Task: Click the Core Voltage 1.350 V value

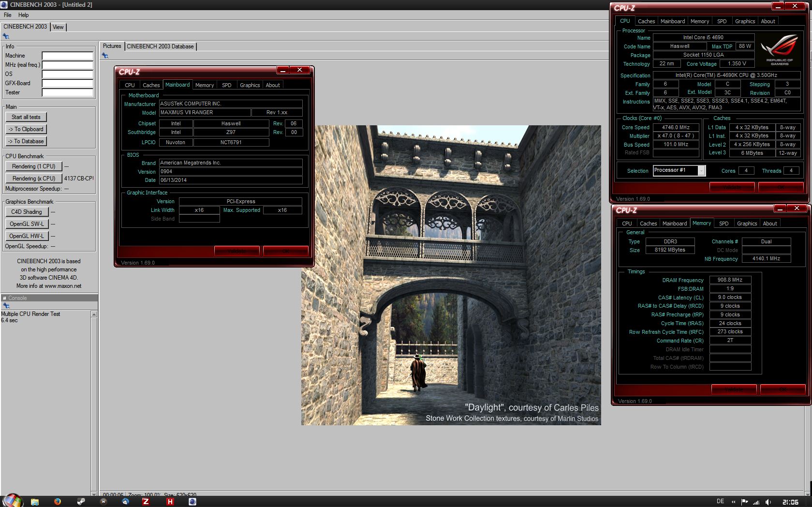Action: click(x=737, y=63)
